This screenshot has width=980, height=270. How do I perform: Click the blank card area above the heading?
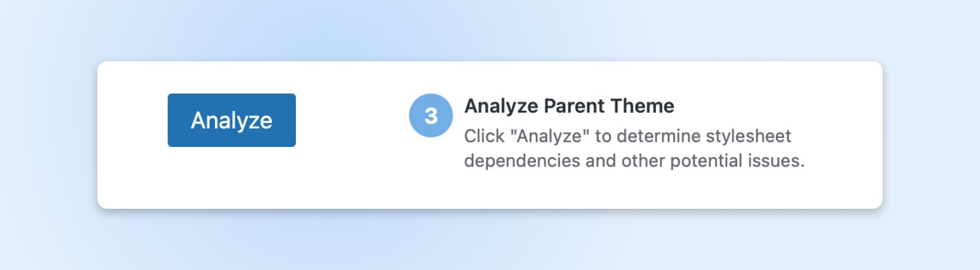569,77
